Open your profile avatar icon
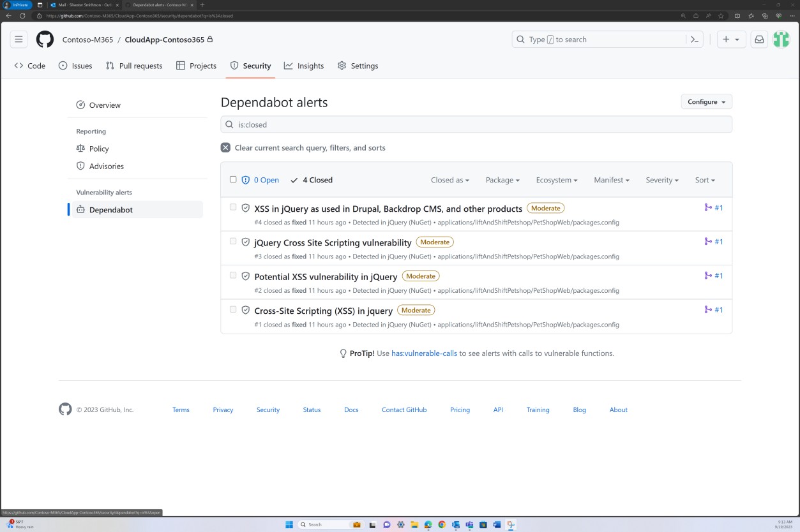Screen dimensions: 800x532 pyautogui.click(x=781, y=39)
